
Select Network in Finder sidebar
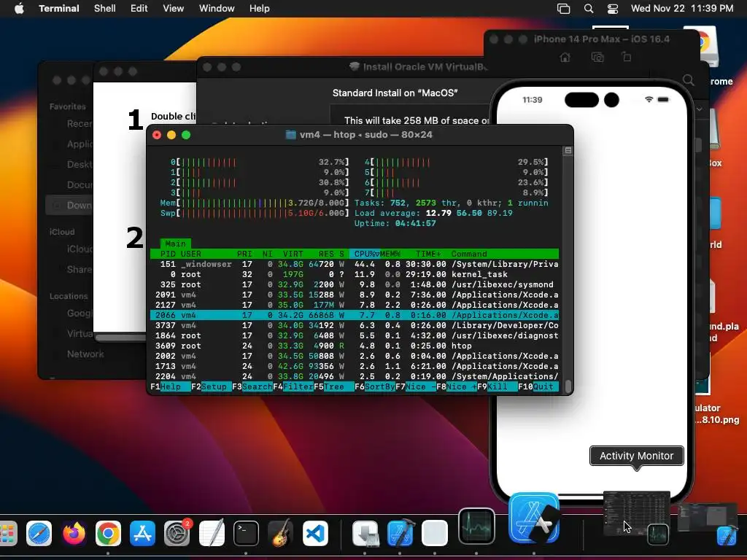(85, 354)
